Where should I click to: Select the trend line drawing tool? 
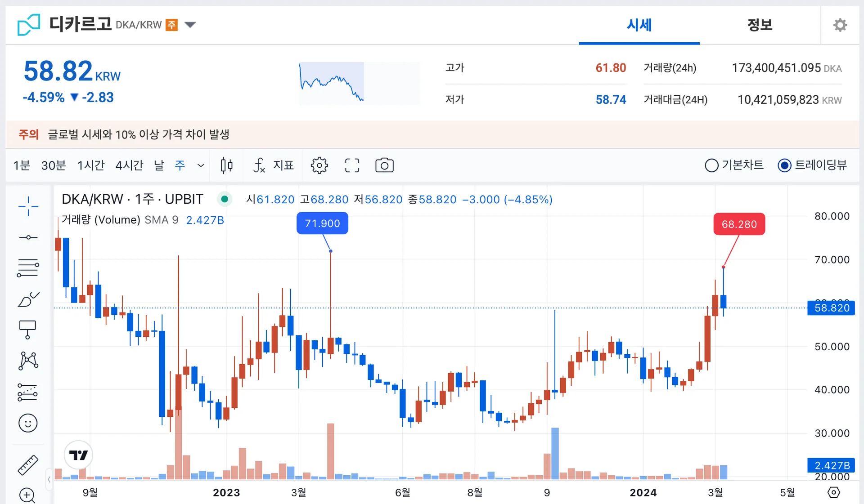[28, 237]
